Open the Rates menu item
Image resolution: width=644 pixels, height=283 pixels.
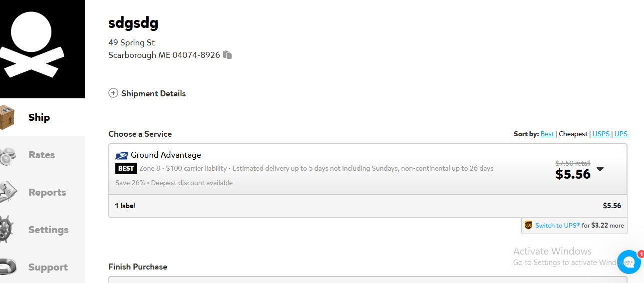pos(42,155)
